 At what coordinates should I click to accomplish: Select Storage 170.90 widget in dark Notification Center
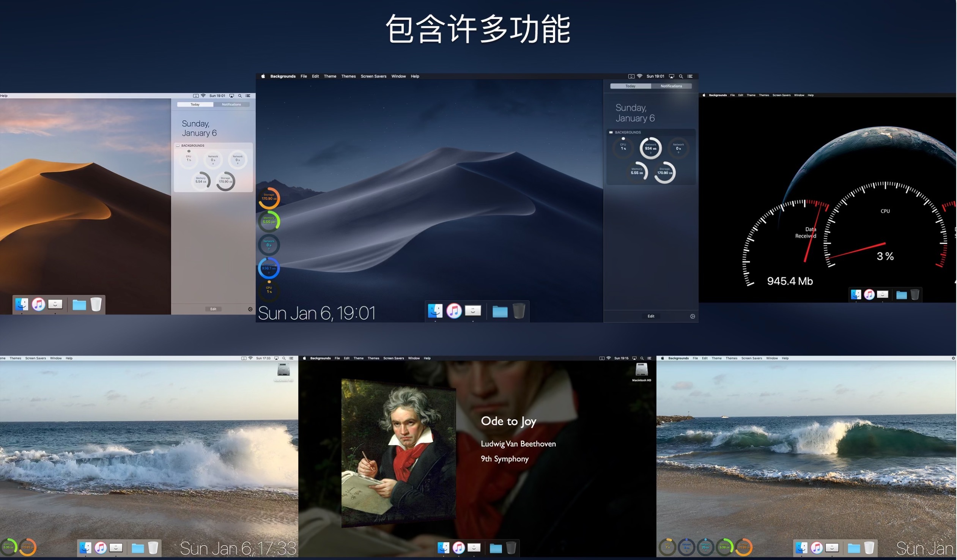664,172
